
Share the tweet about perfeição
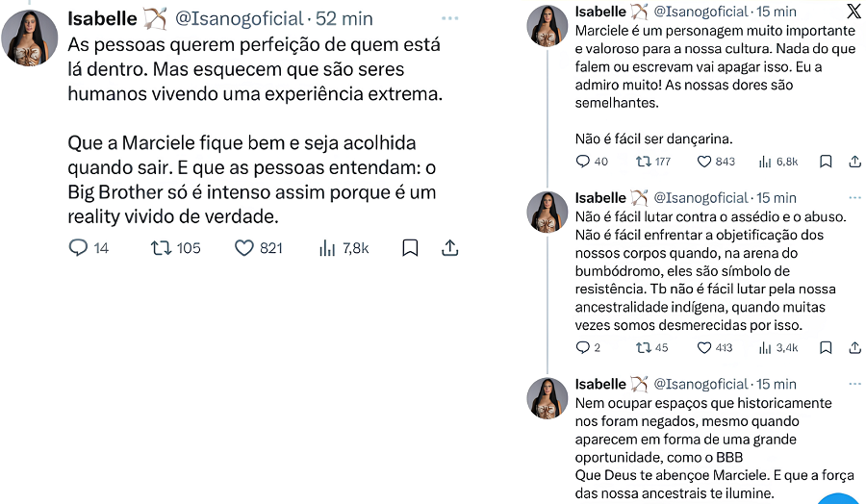(449, 248)
